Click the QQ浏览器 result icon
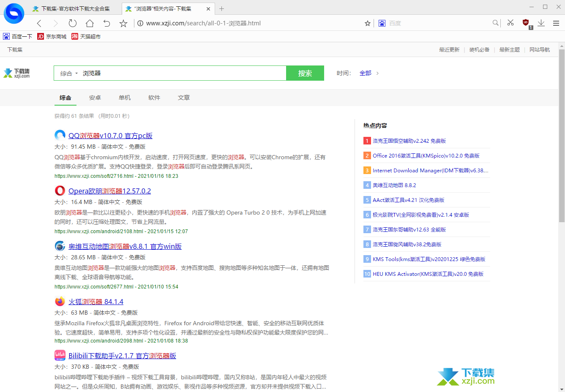Image resolution: width=565 pixels, height=392 pixels. [x=60, y=135]
